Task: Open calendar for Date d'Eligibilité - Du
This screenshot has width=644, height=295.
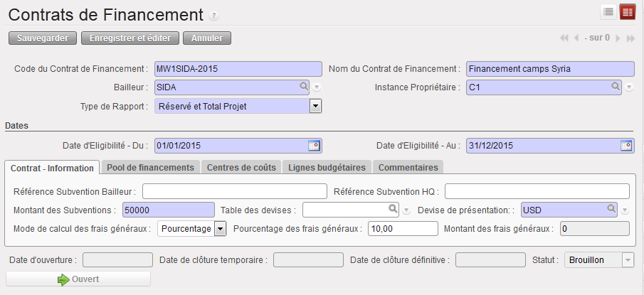Action: [x=314, y=145]
